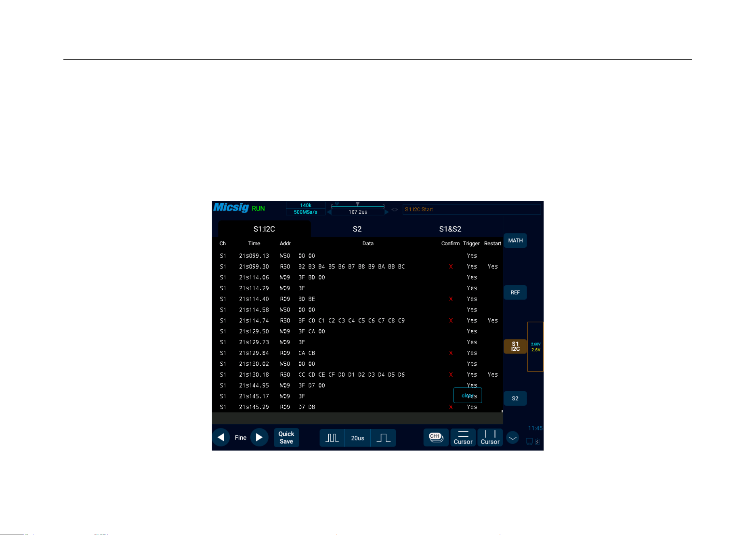Select row with time 21s130.18
The image size is (756, 535).
pos(357,375)
